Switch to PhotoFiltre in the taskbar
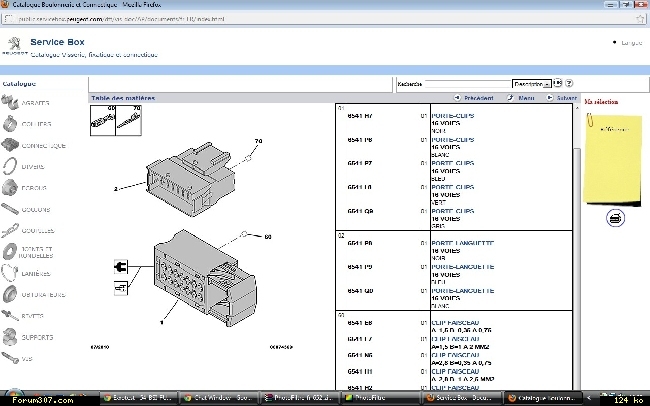The image size is (650, 406). click(380, 398)
